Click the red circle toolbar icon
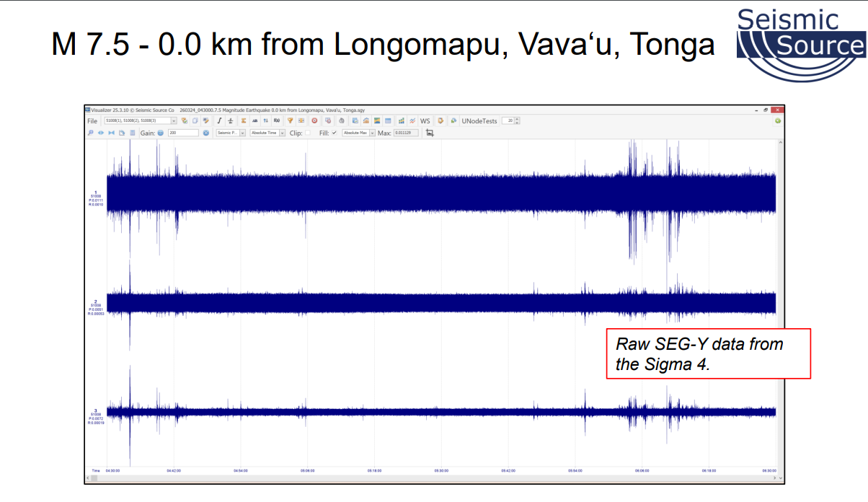Image resolution: width=868 pixels, height=502 pixels. coord(314,120)
